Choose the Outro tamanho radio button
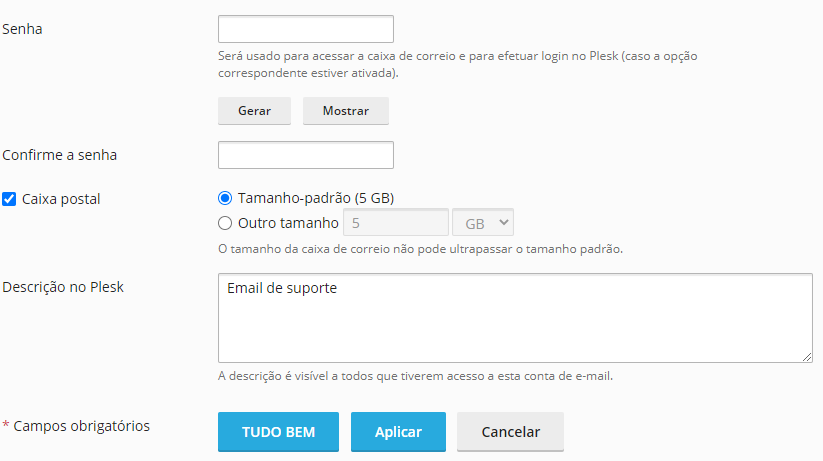This screenshot has height=461, width=823. 225,222
